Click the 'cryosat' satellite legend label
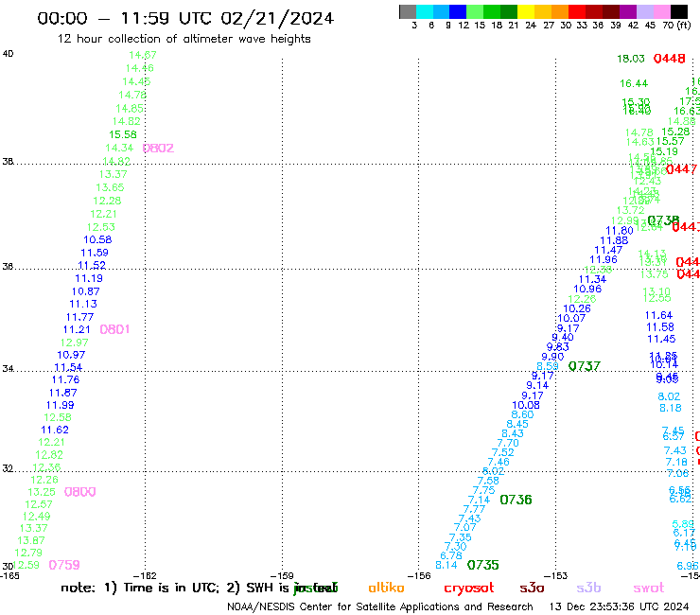The image size is (700, 615). 469,589
